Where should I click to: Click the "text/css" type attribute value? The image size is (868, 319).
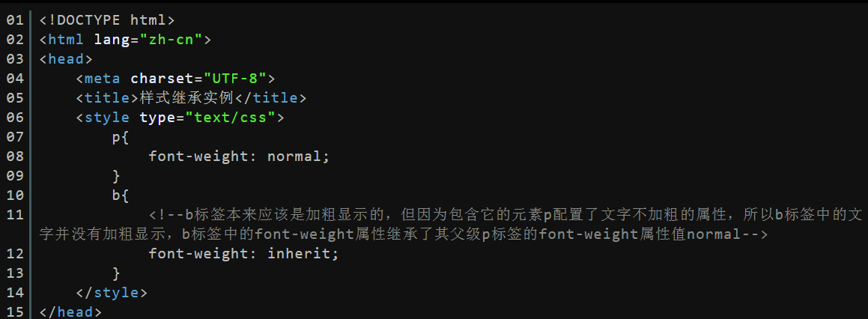pyautogui.click(x=230, y=118)
